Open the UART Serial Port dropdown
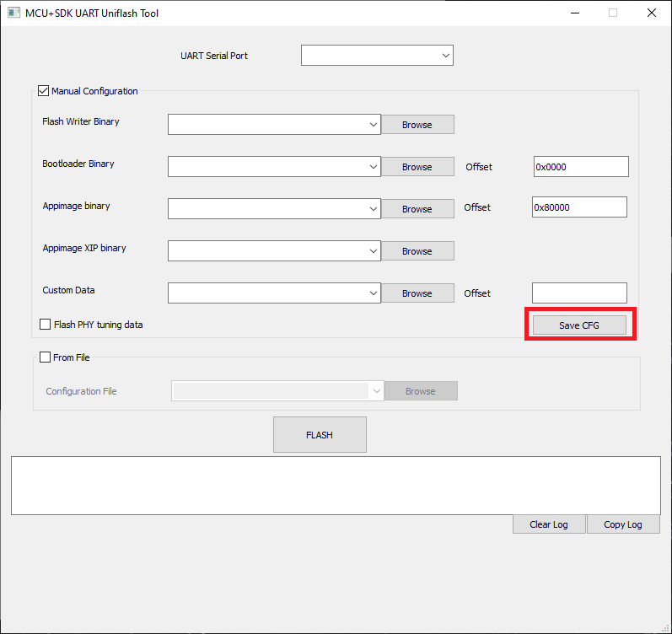Viewport: 672px width, 634px height. 377,56
